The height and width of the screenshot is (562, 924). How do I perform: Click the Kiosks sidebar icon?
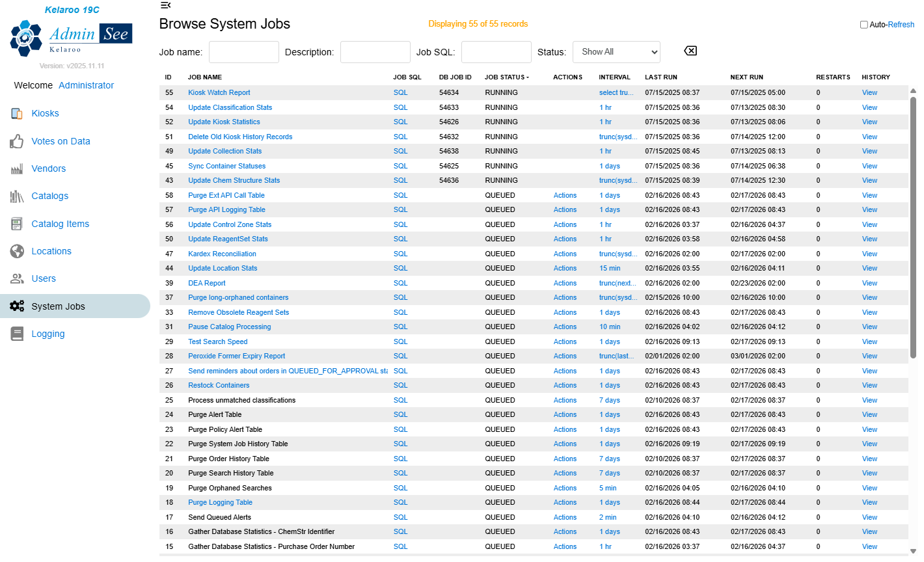pos(17,113)
